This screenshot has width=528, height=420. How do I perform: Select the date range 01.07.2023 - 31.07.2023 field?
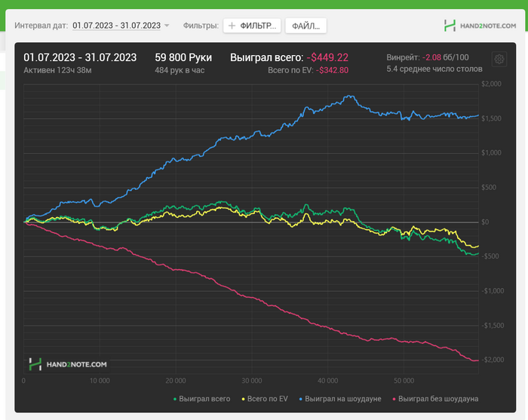point(116,26)
